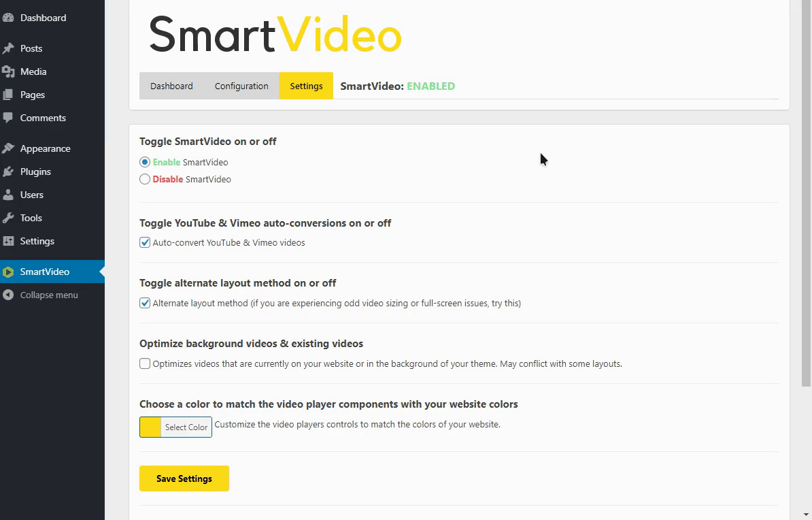The width and height of the screenshot is (812, 520).
Task: Click Collapse menu text link
Action: [49, 295]
